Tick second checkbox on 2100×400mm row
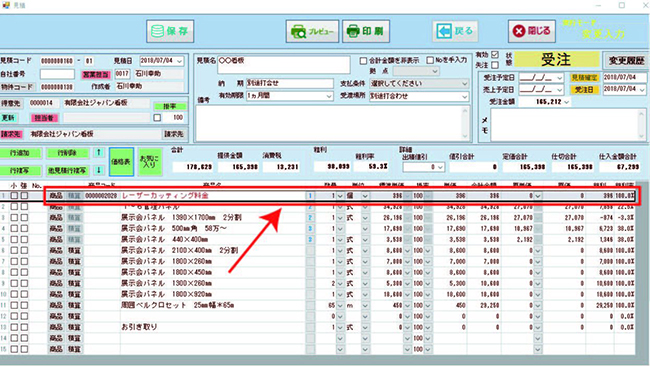 click(24, 250)
